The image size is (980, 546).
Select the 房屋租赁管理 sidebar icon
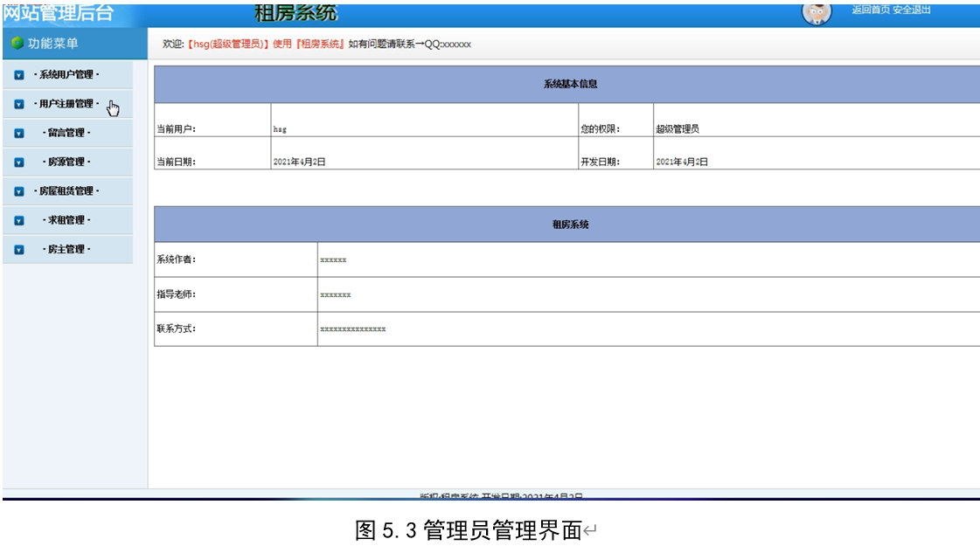[22, 190]
